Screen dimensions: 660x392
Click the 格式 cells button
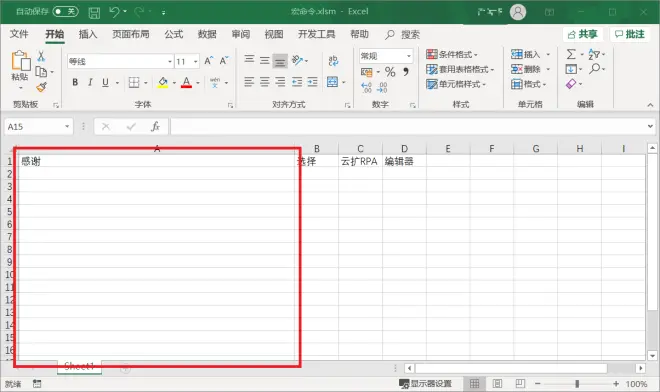click(x=529, y=84)
